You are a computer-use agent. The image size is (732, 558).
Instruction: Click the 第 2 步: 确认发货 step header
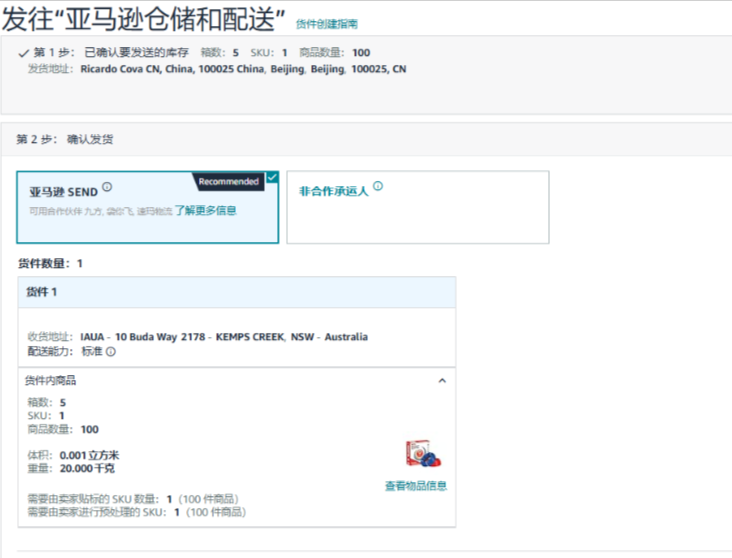64,139
